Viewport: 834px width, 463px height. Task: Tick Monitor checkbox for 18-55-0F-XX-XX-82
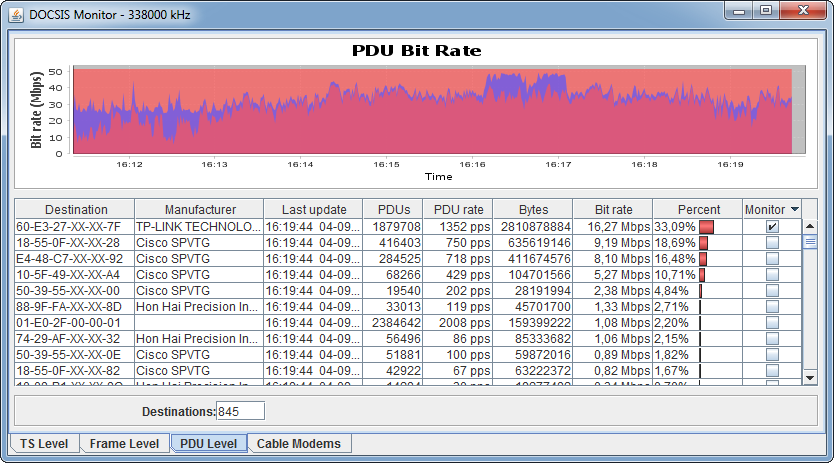(x=772, y=370)
